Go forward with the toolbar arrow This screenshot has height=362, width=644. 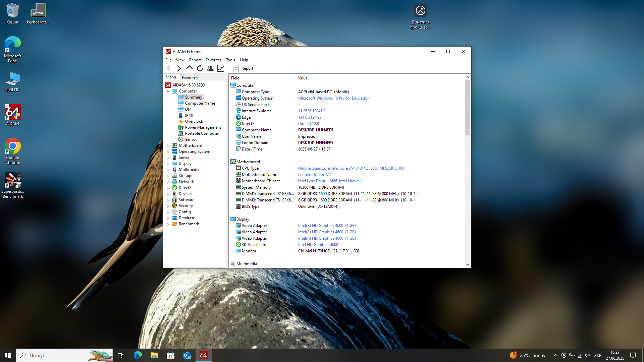pyautogui.click(x=179, y=68)
